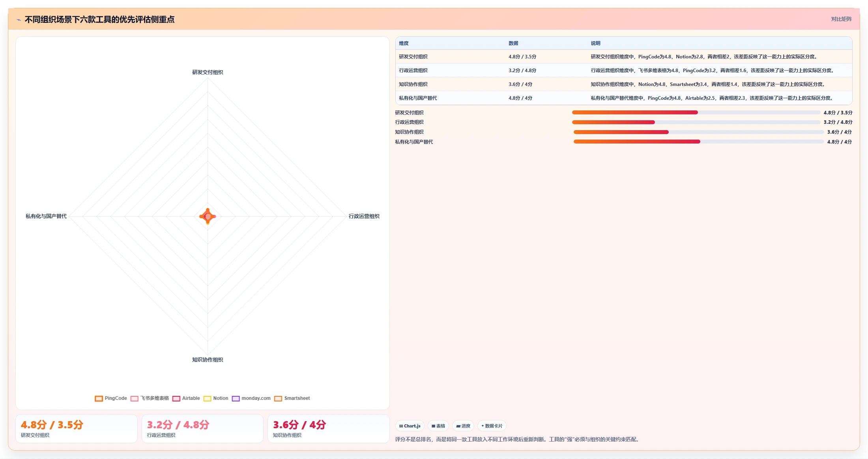Screen dimensions: 868x459
Task: Toggle the Notion dataset legend label
Action: (x=221, y=398)
